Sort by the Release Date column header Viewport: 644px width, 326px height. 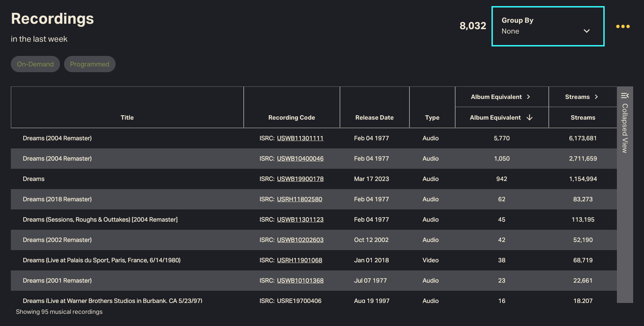tap(374, 118)
